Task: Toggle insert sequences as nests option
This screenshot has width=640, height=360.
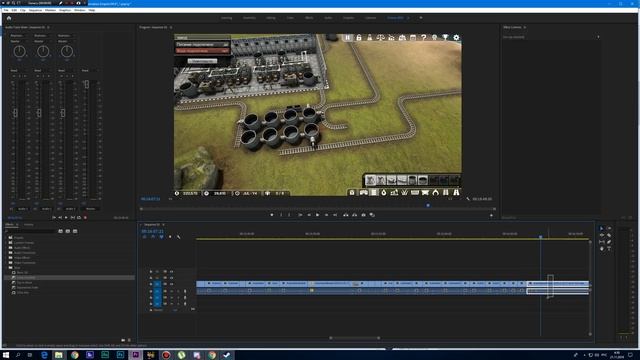Action: tap(144, 237)
